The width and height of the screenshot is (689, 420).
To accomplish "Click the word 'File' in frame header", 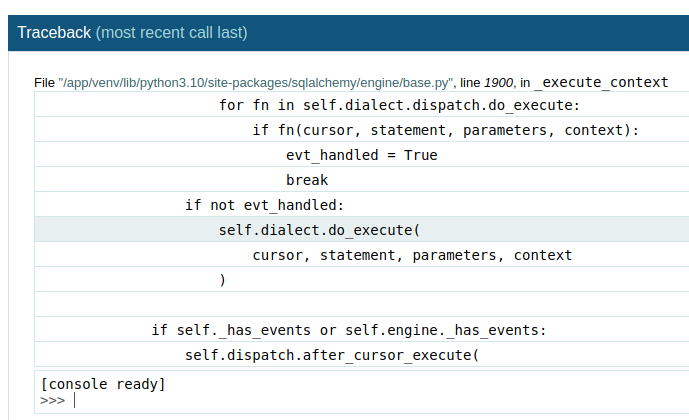I will pos(44,82).
